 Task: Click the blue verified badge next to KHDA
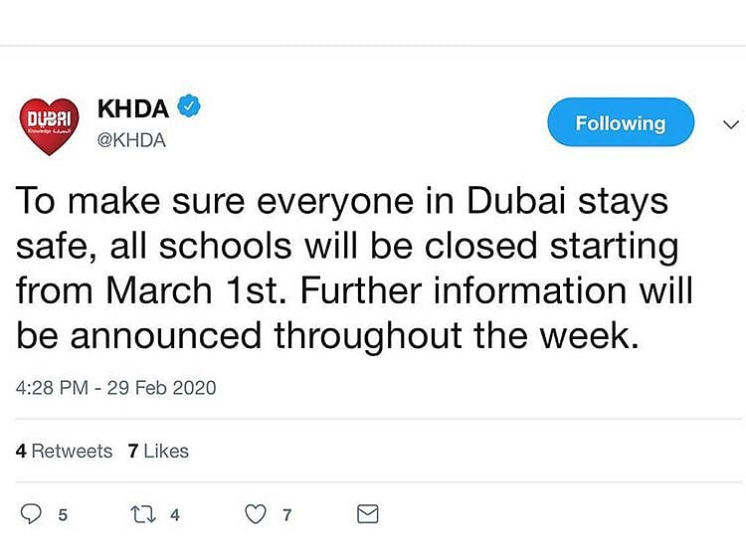coord(189,106)
